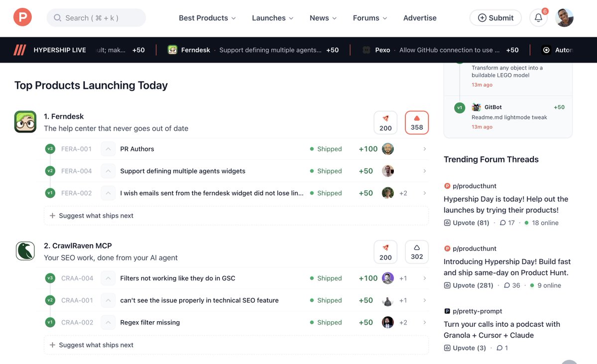Open the Introducing Hypership Day thread
Image resolution: width=597 pixels, height=364 pixels.
(507, 267)
